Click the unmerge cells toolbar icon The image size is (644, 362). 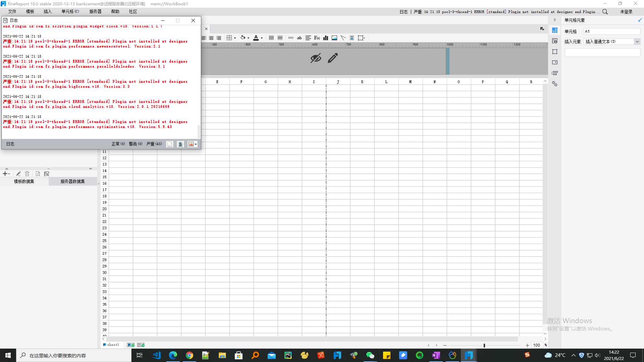[x=280, y=38]
